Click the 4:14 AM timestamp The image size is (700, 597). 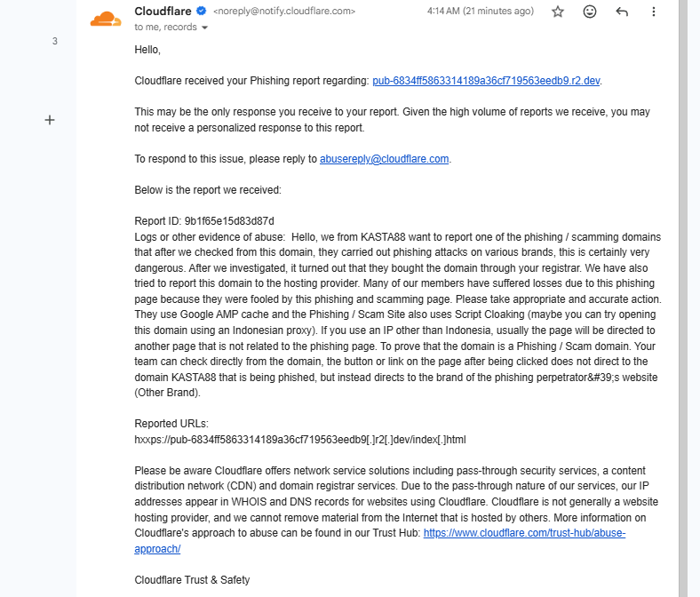481,12
